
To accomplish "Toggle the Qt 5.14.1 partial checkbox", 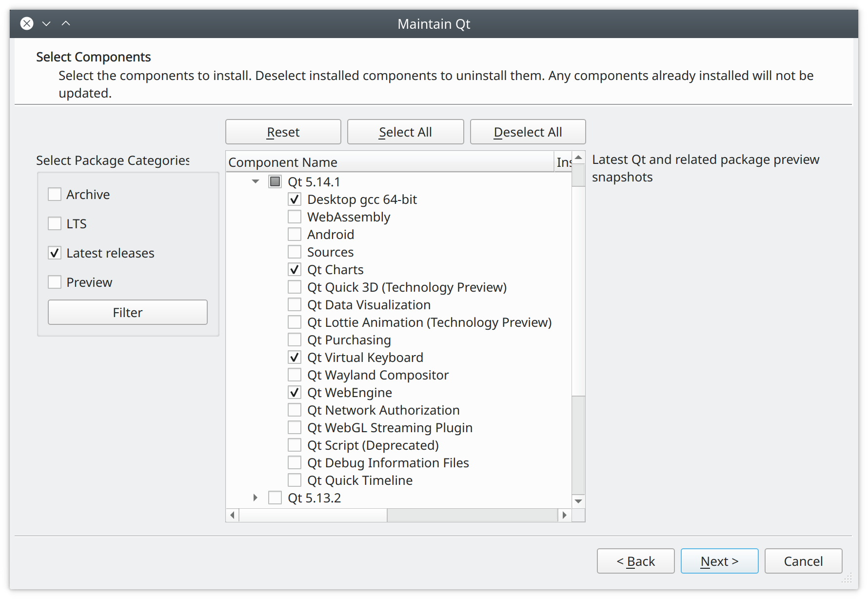I will [275, 181].
